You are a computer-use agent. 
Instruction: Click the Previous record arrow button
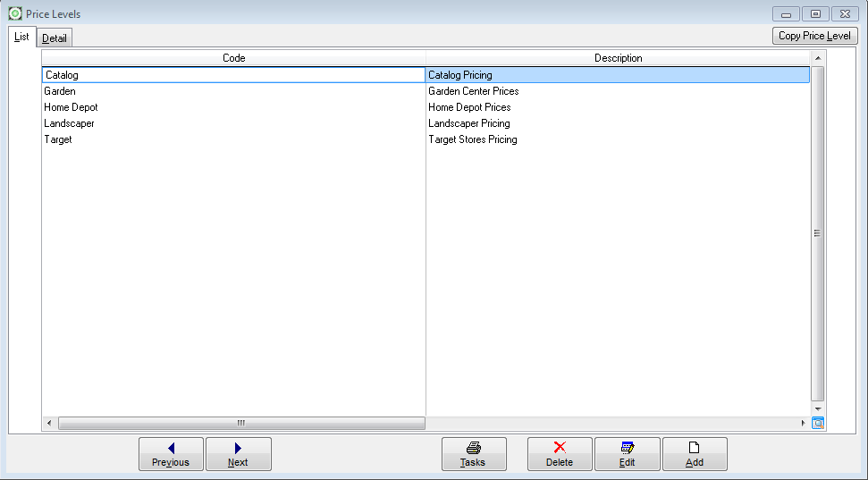coord(171,454)
